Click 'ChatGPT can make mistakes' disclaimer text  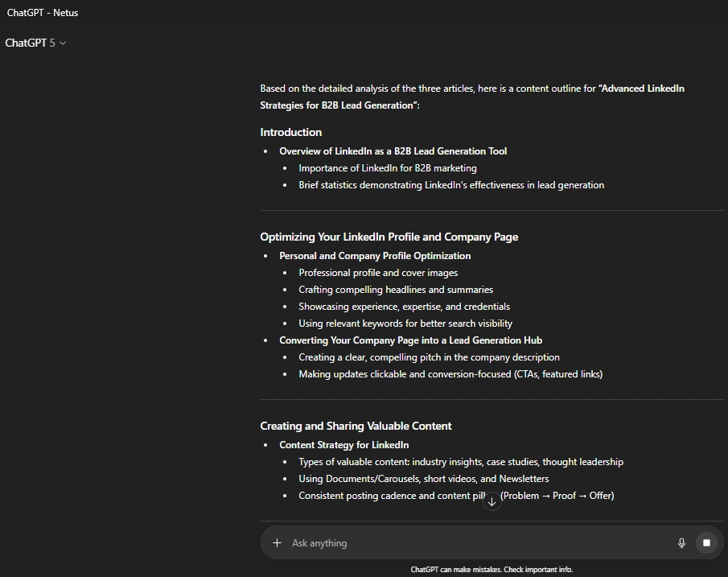[x=492, y=570]
